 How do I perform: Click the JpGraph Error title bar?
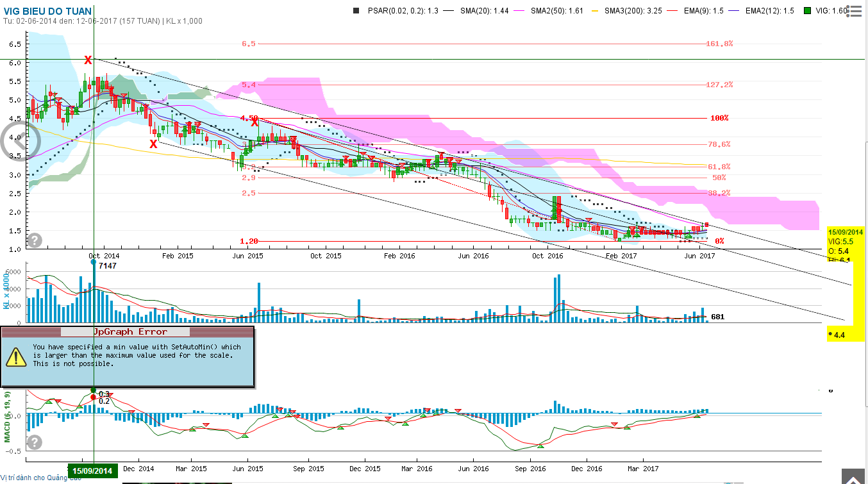[127, 331]
